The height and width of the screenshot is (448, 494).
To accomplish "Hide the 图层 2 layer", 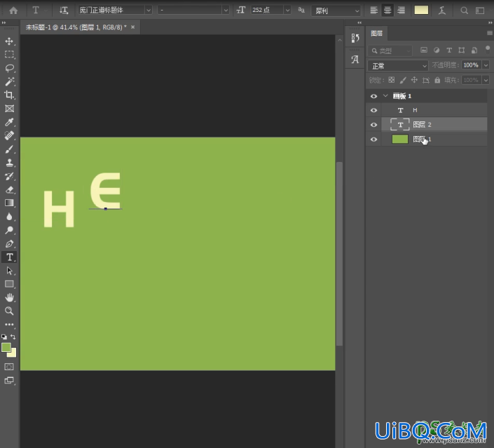I will pos(373,125).
